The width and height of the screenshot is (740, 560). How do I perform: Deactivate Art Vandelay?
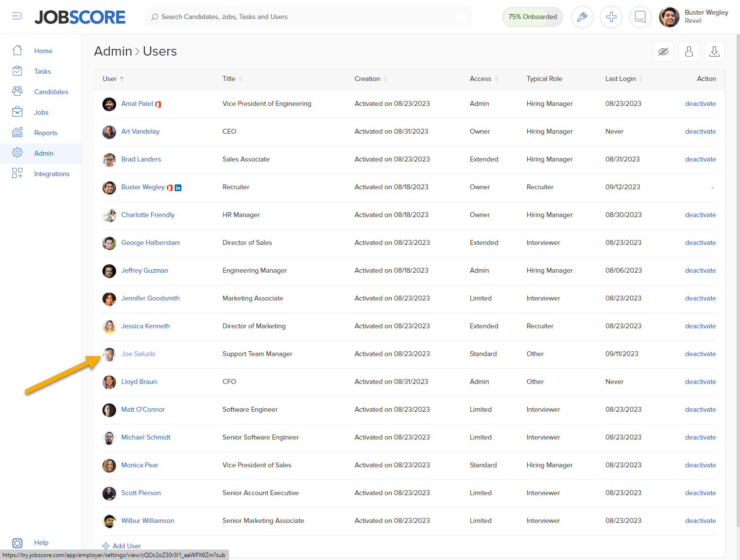click(x=700, y=131)
